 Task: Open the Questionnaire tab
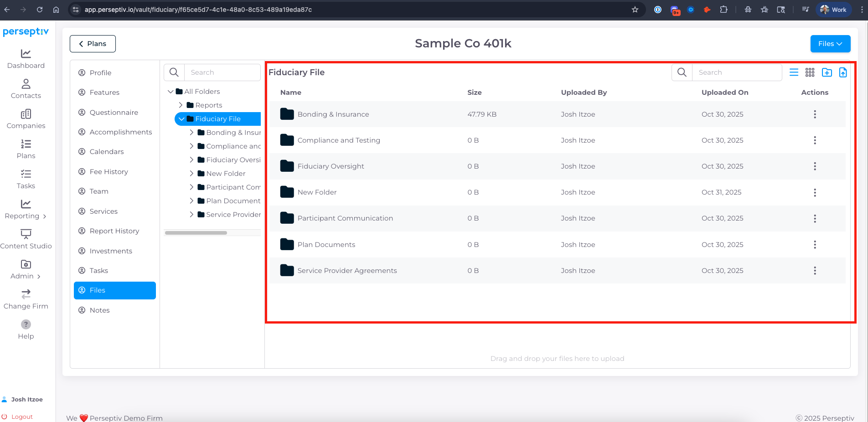pyautogui.click(x=115, y=113)
